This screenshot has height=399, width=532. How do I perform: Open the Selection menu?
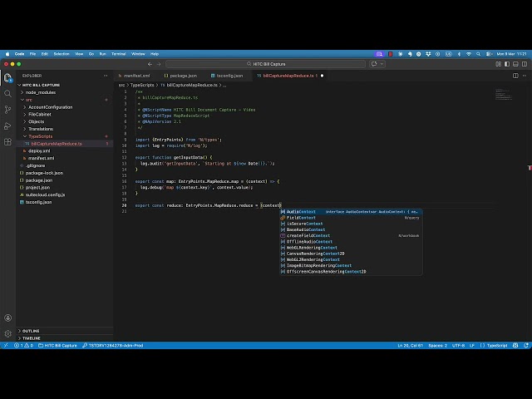click(x=62, y=54)
